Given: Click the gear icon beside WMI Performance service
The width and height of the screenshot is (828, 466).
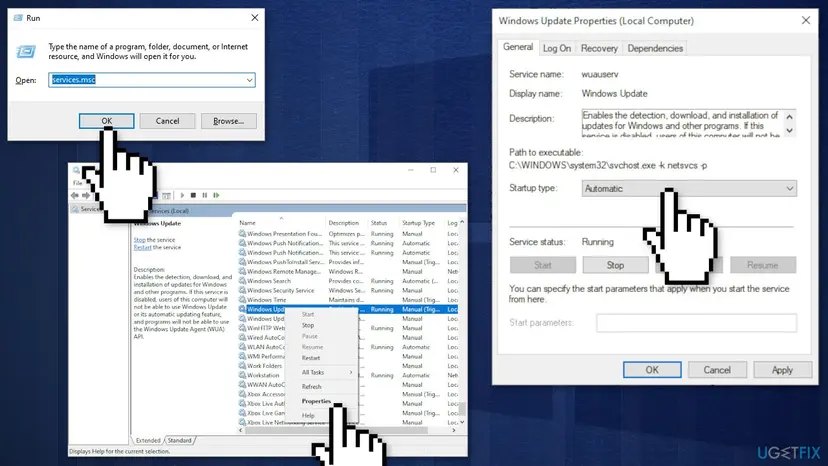Looking at the screenshot, I should click(242, 357).
